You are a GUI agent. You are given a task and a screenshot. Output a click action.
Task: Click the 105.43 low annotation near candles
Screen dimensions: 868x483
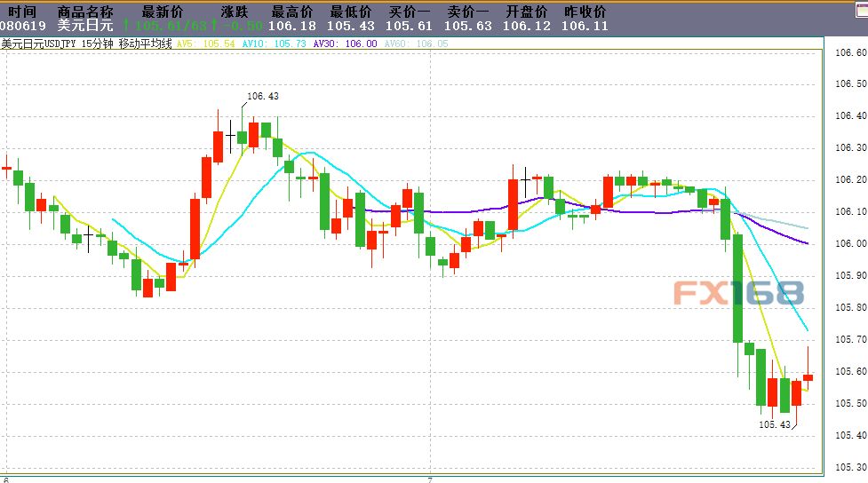point(775,425)
